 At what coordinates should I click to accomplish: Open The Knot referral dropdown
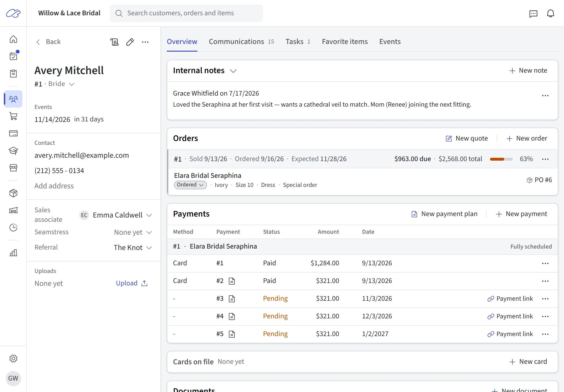tap(133, 248)
